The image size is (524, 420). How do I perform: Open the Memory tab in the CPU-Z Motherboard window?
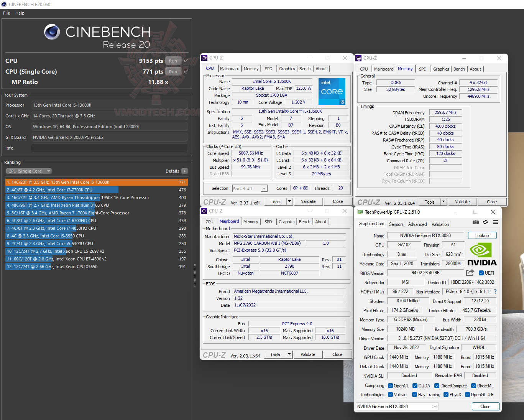click(x=251, y=222)
